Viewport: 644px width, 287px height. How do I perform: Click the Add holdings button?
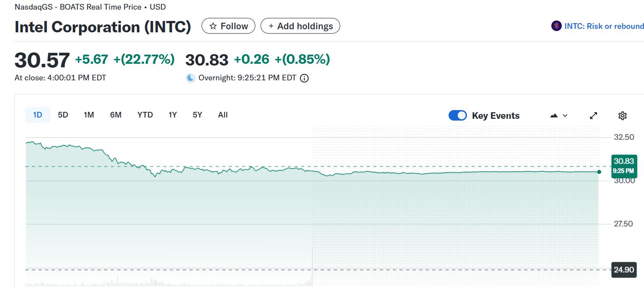click(300, 26)
